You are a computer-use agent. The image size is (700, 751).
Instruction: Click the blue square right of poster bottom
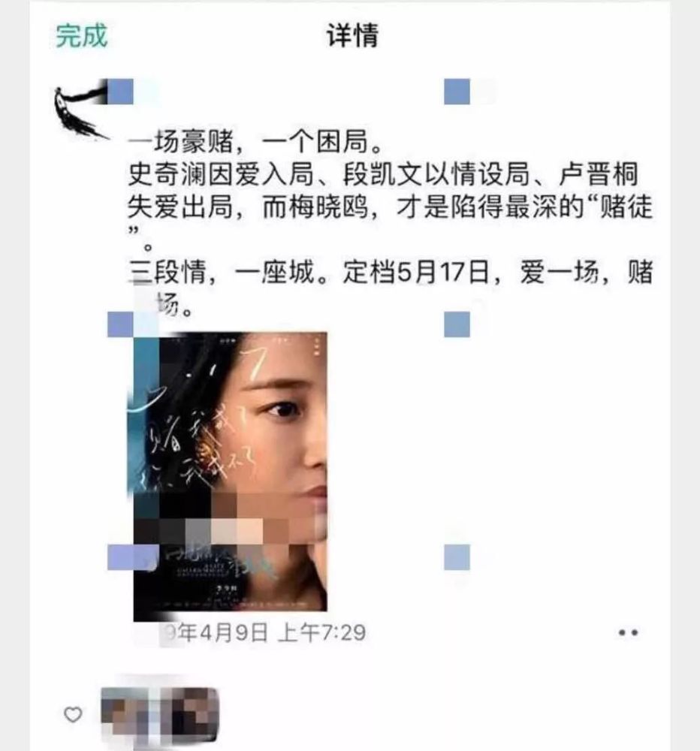coord(457,557)
